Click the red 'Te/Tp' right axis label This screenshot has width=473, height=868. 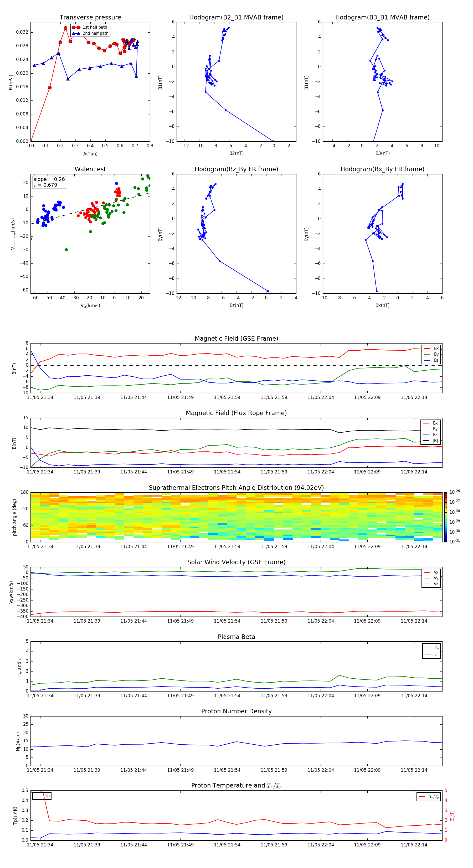453,815
